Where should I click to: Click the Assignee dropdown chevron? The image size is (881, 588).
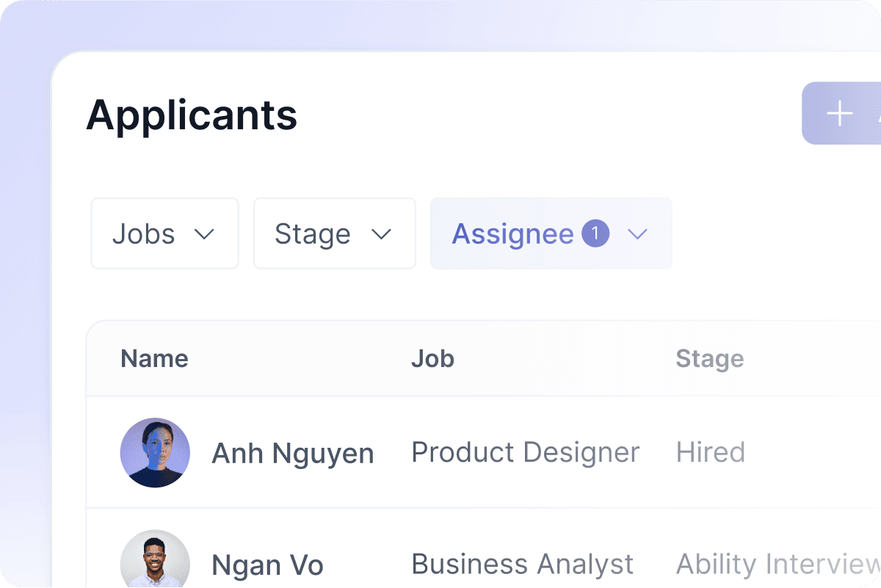[x=637, y=235]
